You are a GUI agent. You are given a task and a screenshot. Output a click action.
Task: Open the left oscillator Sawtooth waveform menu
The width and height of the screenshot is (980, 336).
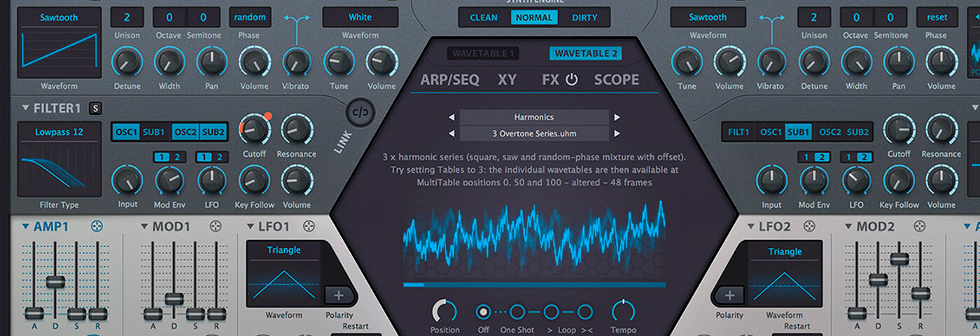click(x=59, y=17)
